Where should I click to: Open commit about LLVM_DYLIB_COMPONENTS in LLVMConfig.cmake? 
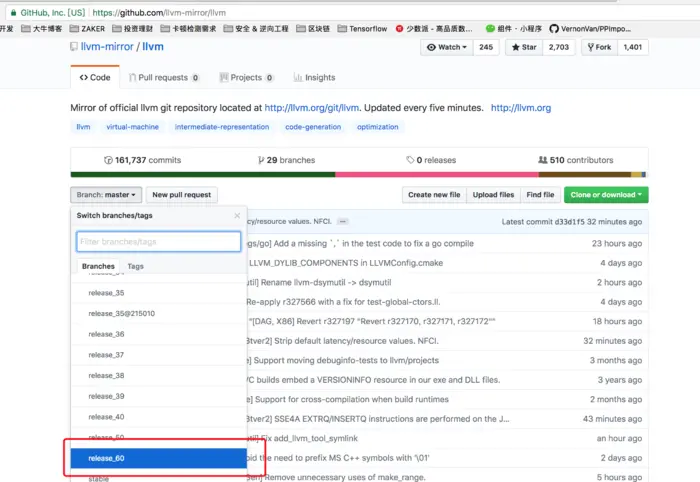pos(346,263)
